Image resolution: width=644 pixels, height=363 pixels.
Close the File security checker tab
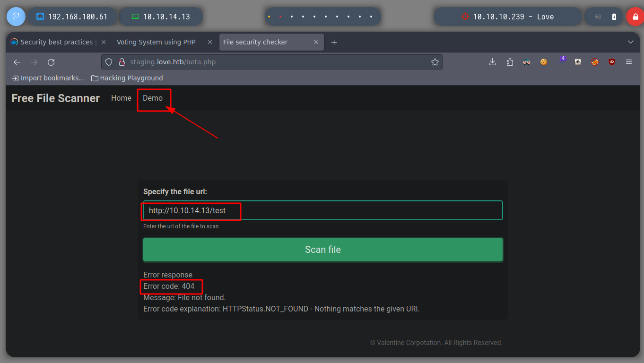tap(316, 42)
